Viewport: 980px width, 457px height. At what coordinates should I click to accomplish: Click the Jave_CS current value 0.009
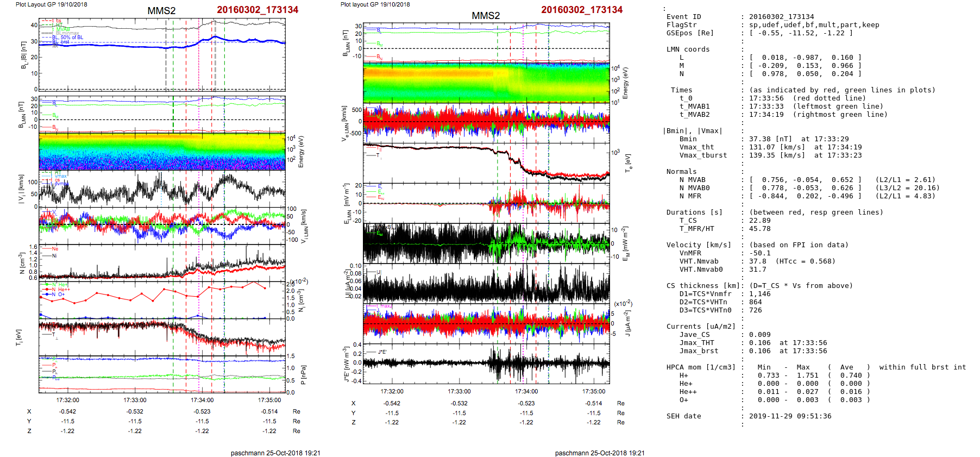[759, 335]
